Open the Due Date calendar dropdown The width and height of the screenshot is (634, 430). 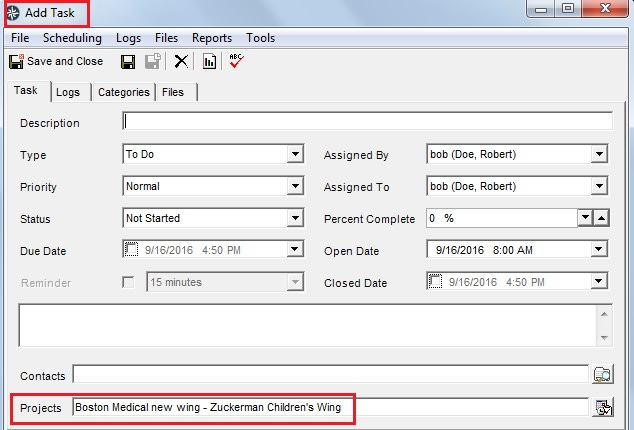(295, 249)
